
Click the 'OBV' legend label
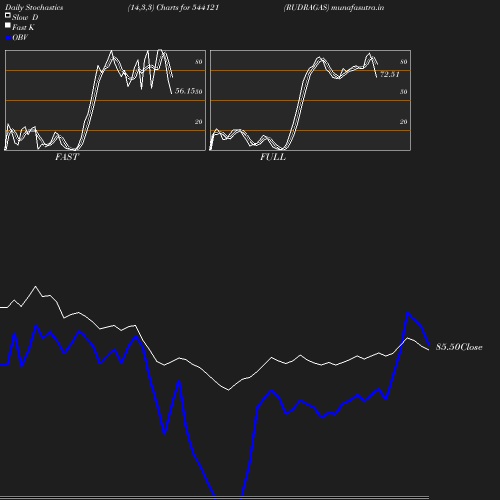coord(20,37)
